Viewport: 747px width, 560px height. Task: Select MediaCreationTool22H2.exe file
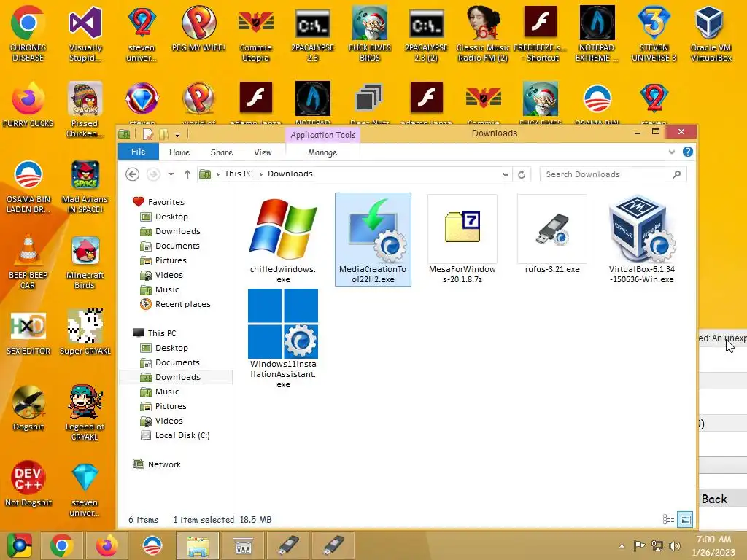[x=373, y=239]
